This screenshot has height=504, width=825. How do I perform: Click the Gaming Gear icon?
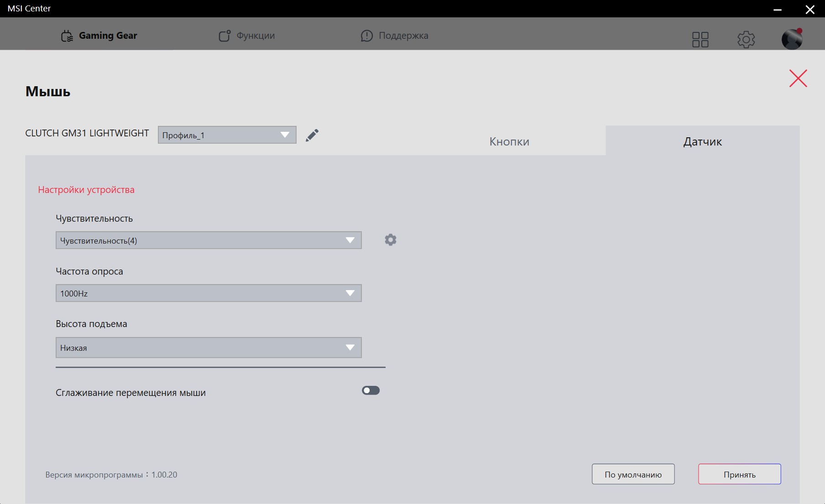(x=67, y=36)
